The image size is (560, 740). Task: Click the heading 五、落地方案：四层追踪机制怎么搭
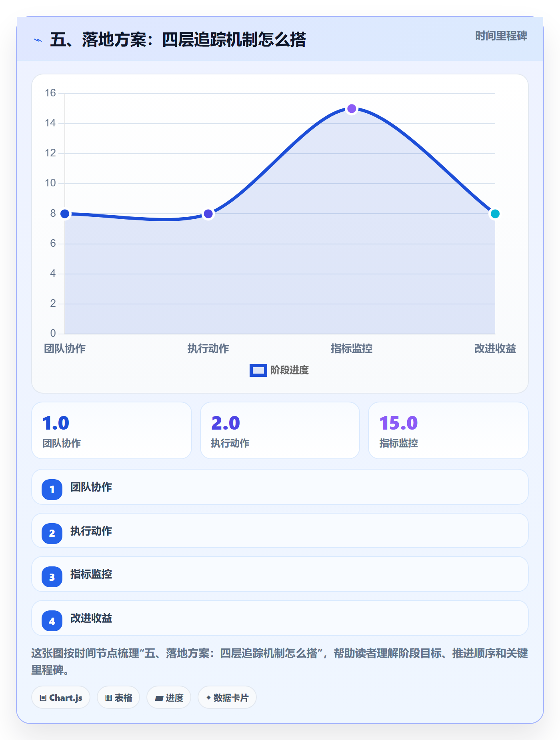[x=178, y=40]
